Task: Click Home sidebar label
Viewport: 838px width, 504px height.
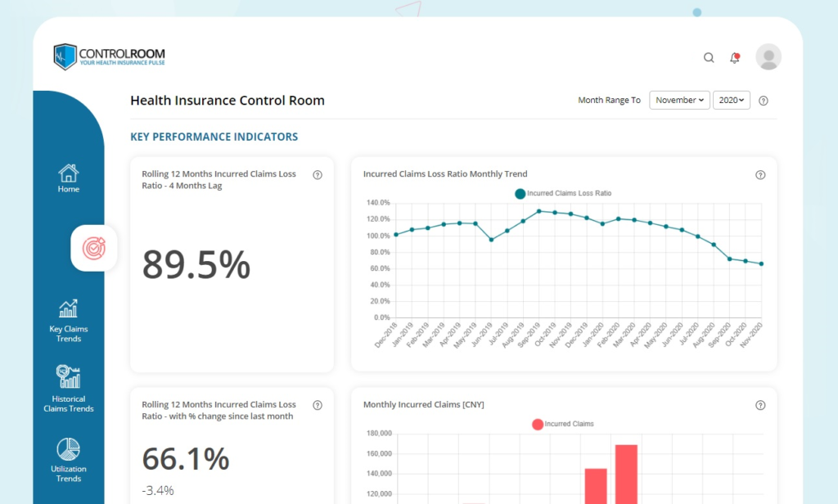Action: tap(69, 189)
